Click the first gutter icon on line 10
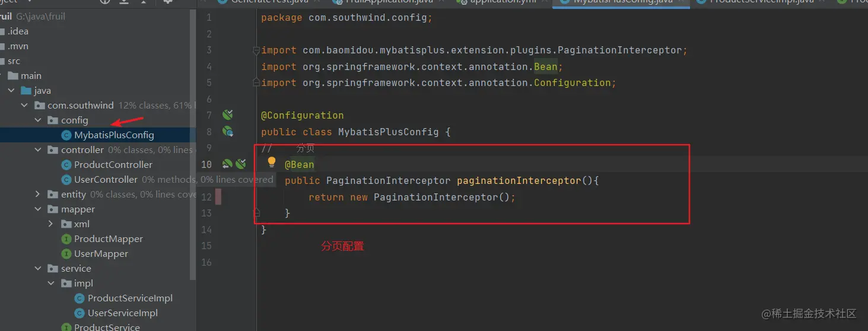 point(227,164)
